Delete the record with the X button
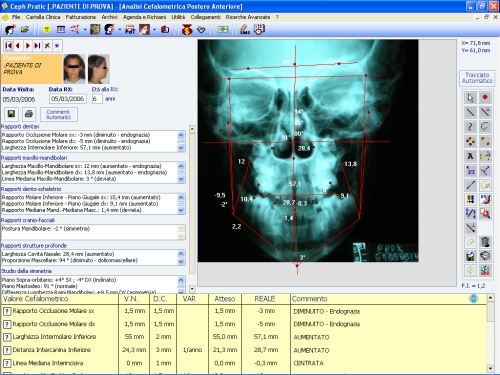Viewport: 500px width, 375px height. tap(47, 46)
